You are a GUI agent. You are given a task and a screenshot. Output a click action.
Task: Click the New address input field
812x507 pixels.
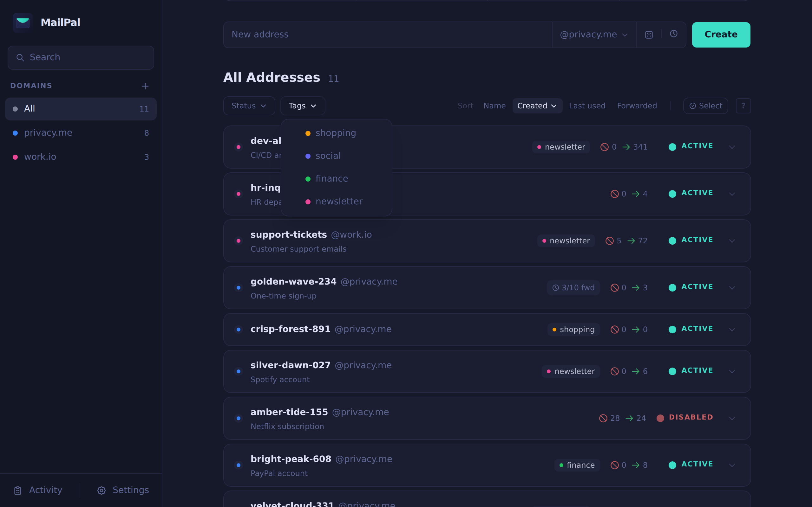pos(386,35)
